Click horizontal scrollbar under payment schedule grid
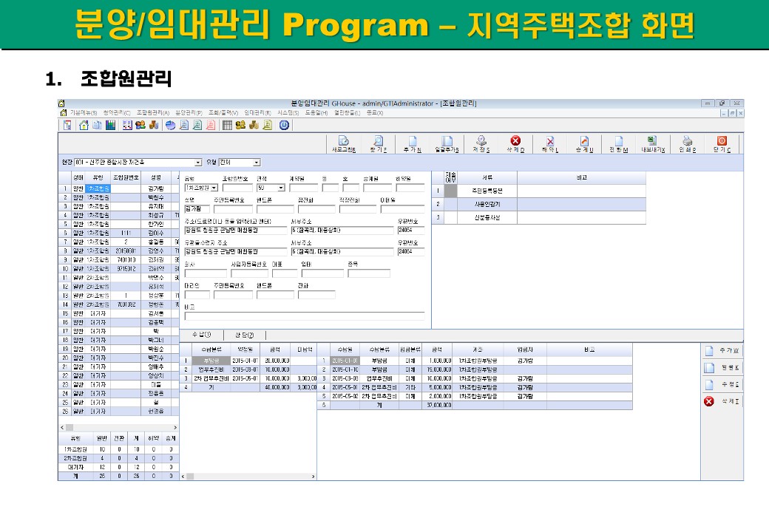This screenshot has height=532, width=769. [248, 476]
